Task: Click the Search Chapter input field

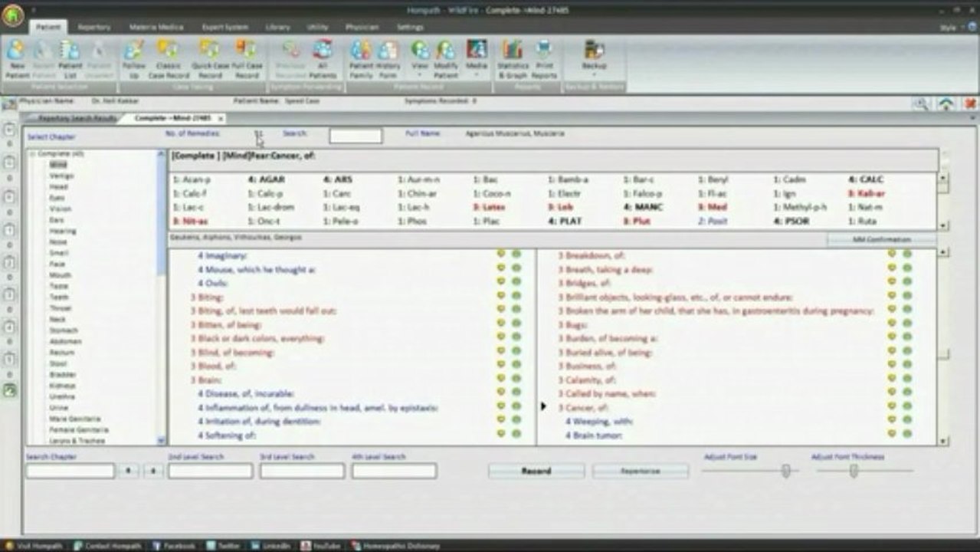Action: pos(70,471)
